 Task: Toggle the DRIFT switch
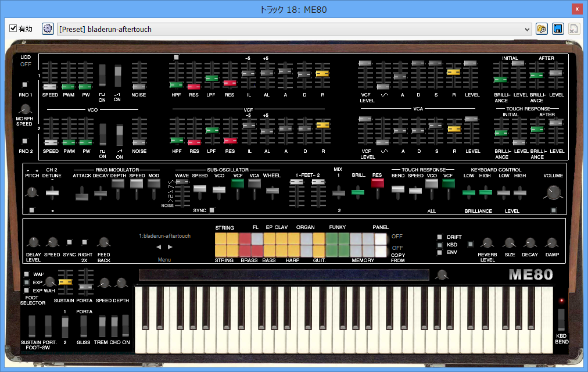(439, 237)
